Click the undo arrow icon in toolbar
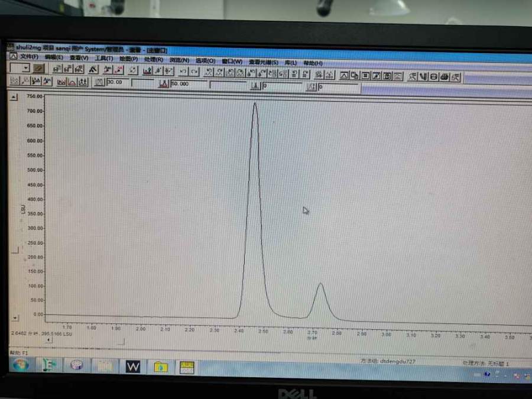This screenshot has width=532, height=399. click(x=183, y=72)
